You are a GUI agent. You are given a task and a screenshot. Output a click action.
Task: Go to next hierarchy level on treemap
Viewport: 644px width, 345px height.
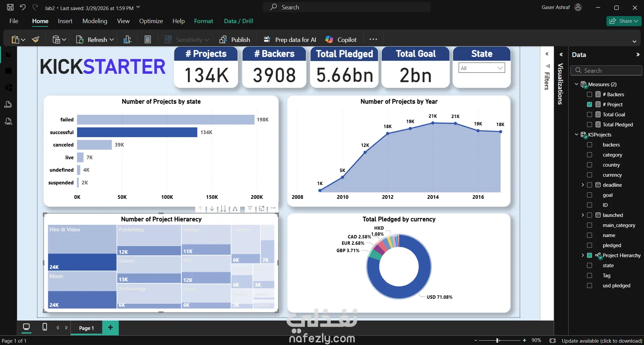(223, 209)
